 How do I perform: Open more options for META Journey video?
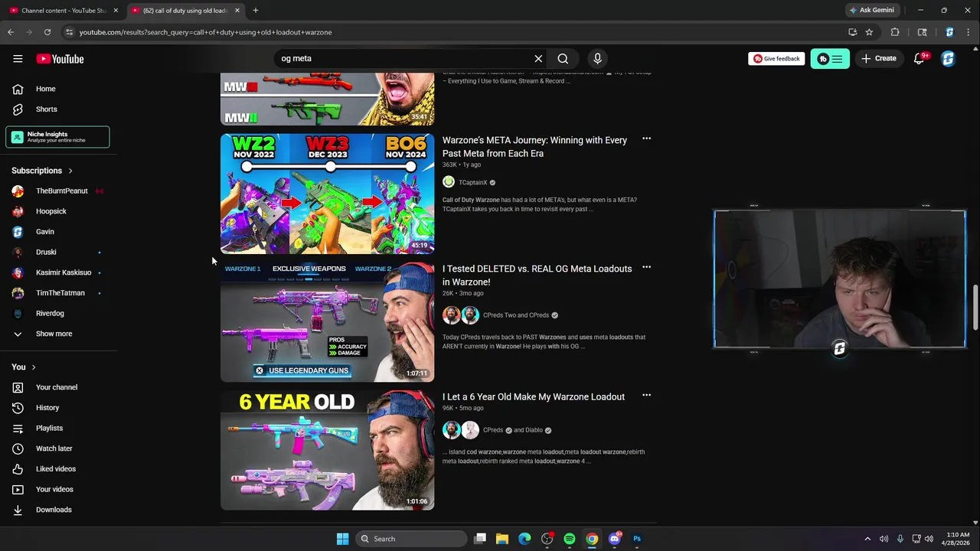coord(646,139)
